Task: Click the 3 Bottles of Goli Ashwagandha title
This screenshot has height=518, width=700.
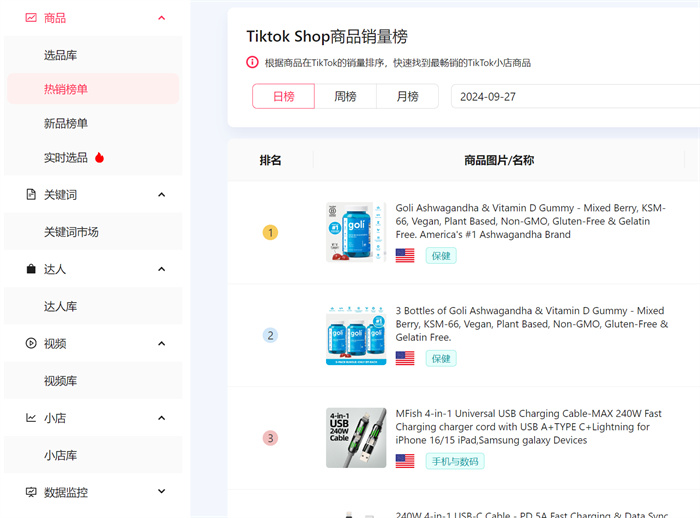Action: coord(532,324)
